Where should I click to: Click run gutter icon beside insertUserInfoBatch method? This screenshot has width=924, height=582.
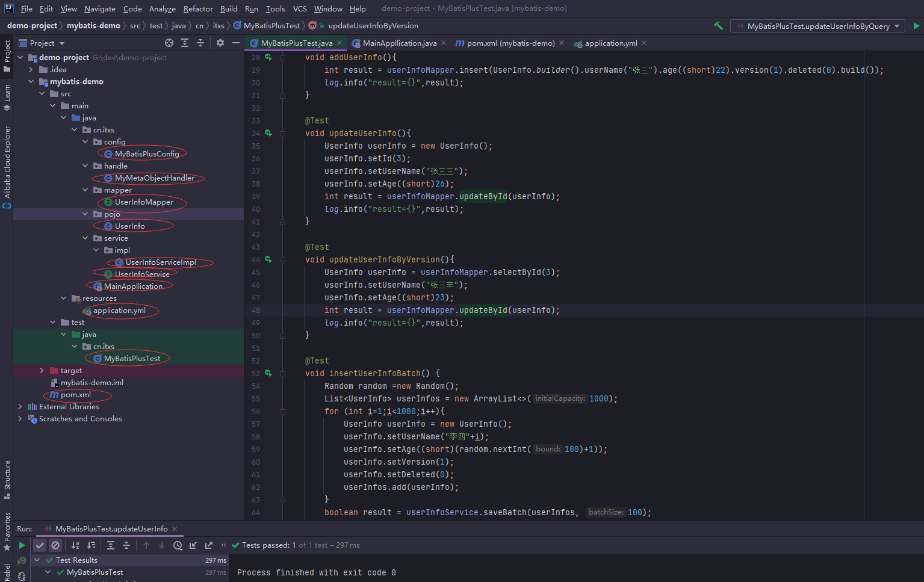pyautogui.click(x=268, y=374)
